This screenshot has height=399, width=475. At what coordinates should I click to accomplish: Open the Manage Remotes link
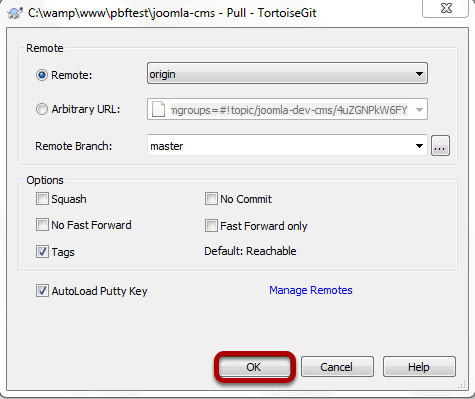[x=311, y=290]
